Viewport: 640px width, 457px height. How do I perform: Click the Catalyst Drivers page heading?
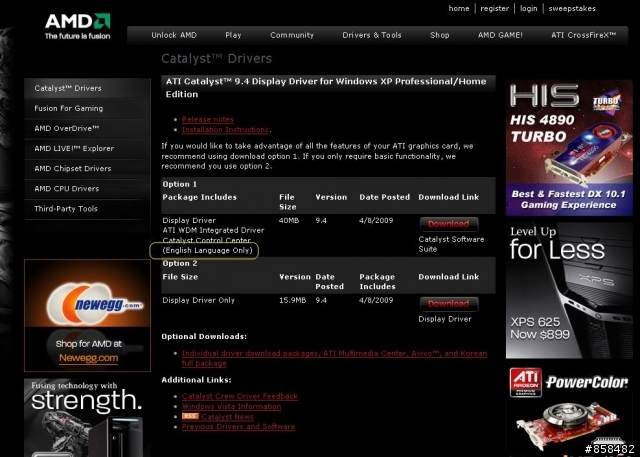[x=216, y=58]
